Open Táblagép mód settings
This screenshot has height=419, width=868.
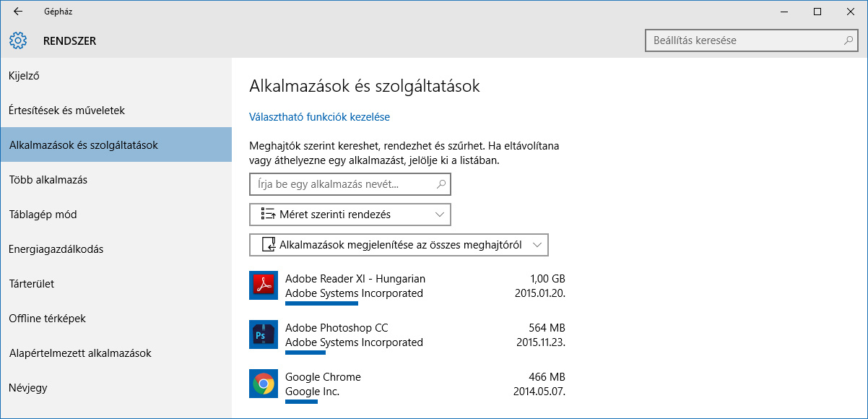tap(43, 215)
